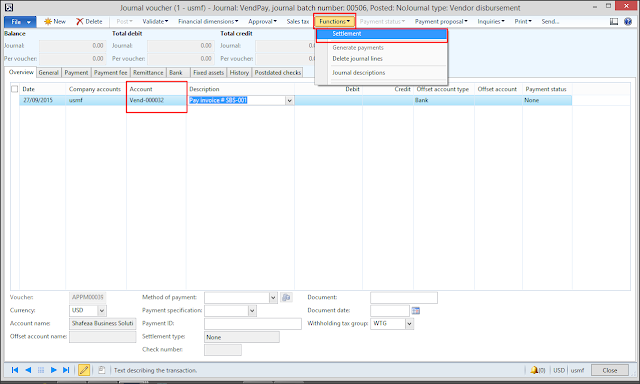Image resolution: width=640 pixels, height=384 pixels.
Task: Select the Vend-000032 account cell
Action: click(x=157, y=100)
